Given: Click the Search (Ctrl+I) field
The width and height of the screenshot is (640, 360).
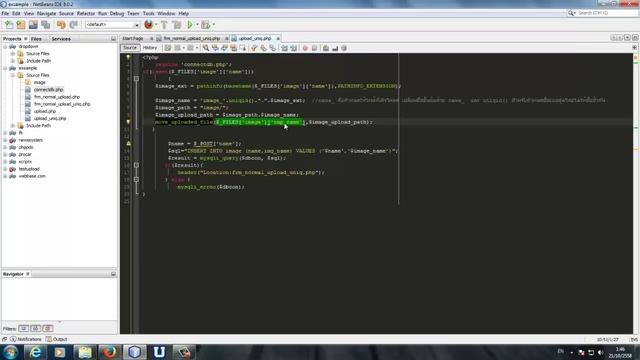Looking at the screenshot, I should (607, 13).
